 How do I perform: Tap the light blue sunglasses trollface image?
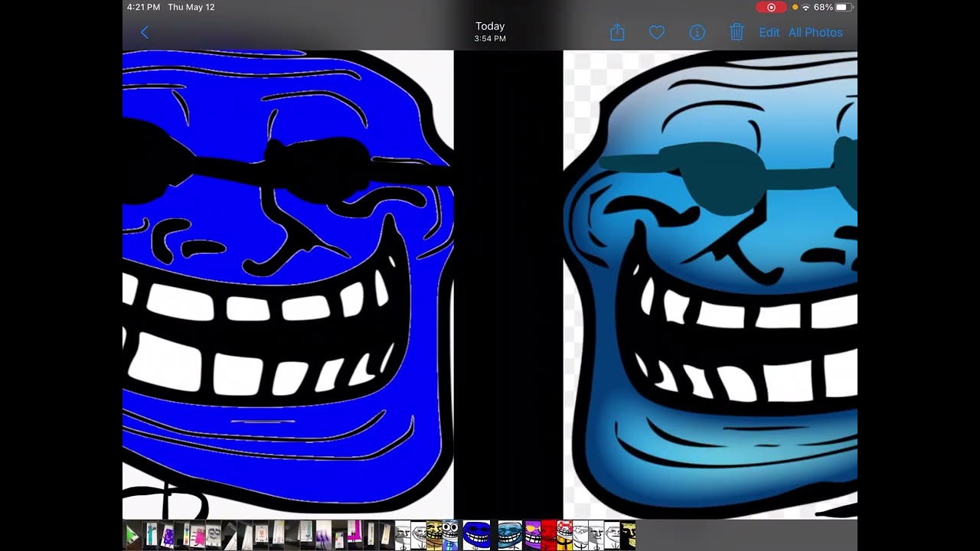click(x=710, y=285)
